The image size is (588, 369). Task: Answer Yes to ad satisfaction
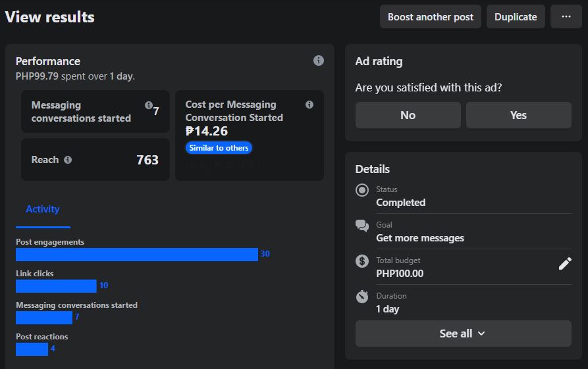(518, 115)
